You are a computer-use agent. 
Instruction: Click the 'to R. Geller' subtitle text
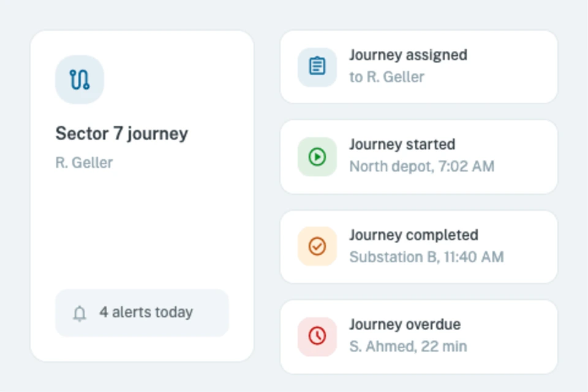pos(386,77)
